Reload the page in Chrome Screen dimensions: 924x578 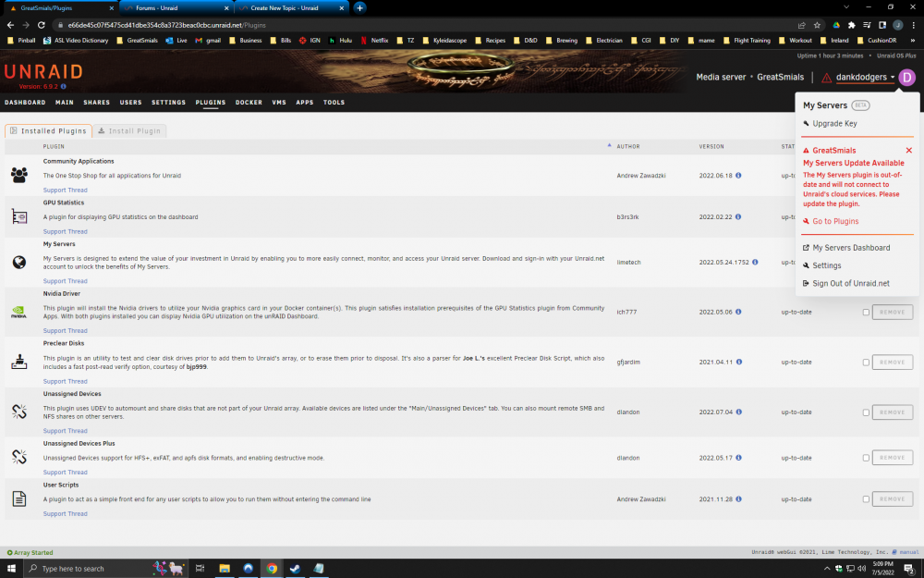tap(42, 25)
